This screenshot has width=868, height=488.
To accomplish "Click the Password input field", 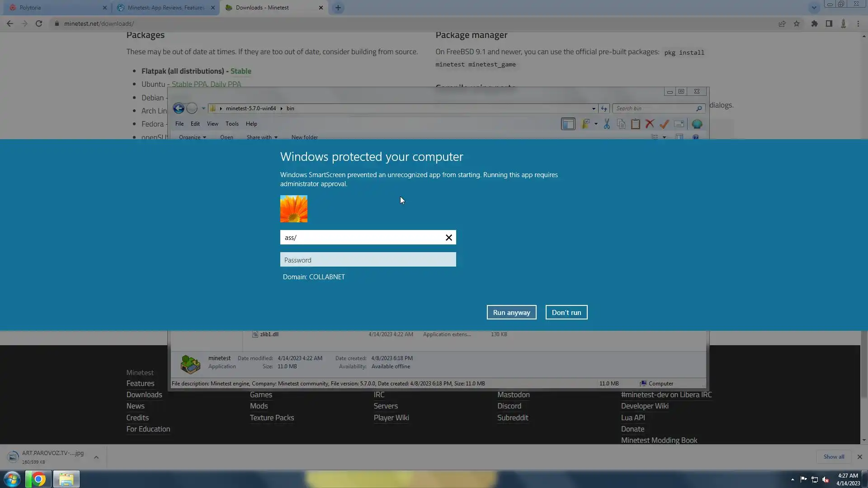I will pos(368,260).
